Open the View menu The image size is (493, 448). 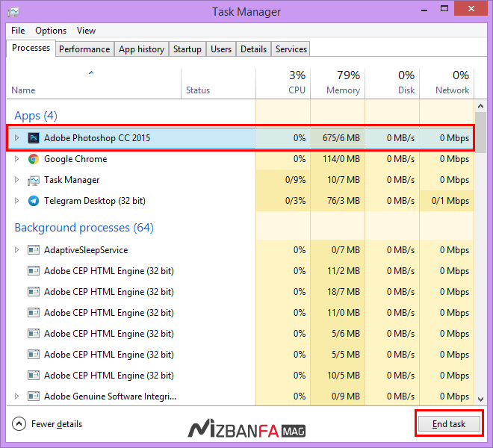pos(86,31)
